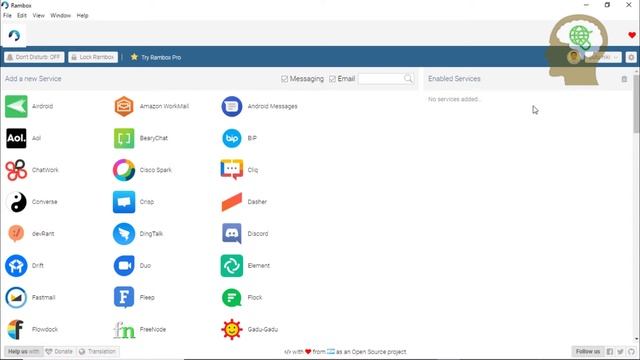Open the View menu
The image size is (640, 360).
tap(39, 16)
